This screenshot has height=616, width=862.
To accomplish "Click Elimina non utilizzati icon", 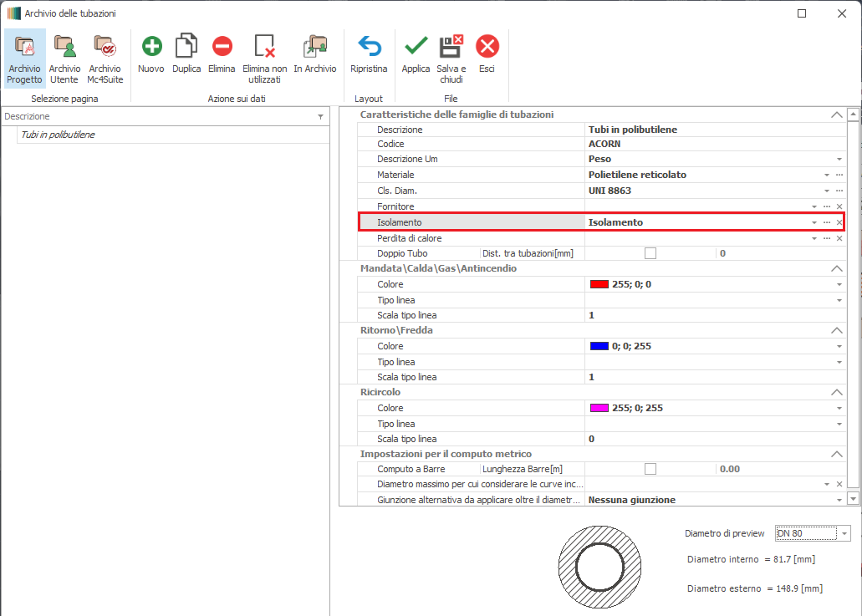I will tap(265, 47).
